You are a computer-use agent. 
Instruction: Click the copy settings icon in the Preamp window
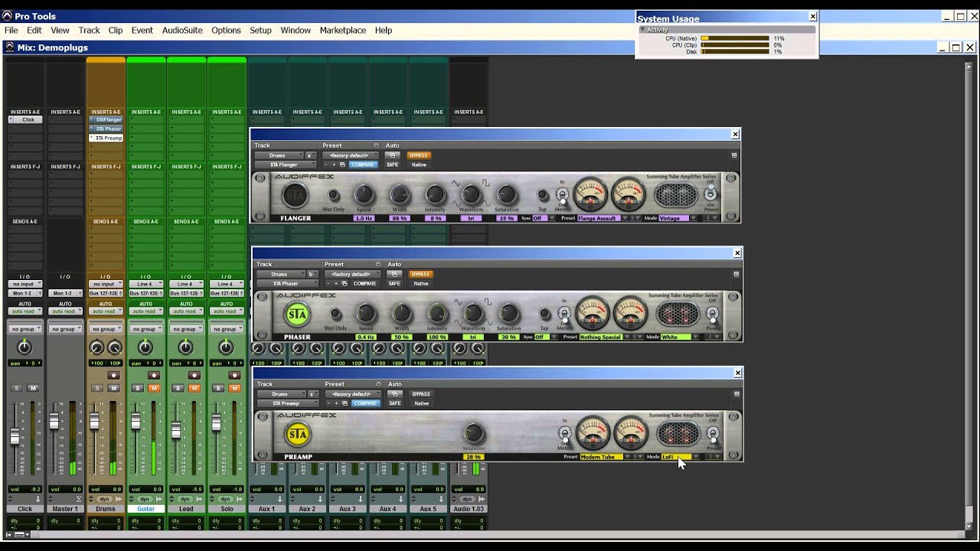coord(345,403)
